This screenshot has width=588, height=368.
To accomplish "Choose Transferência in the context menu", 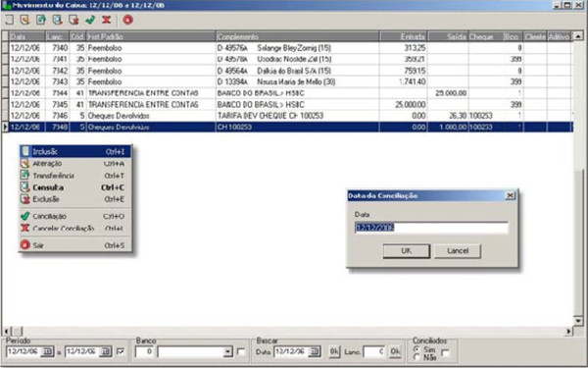I will coord(75,176).
